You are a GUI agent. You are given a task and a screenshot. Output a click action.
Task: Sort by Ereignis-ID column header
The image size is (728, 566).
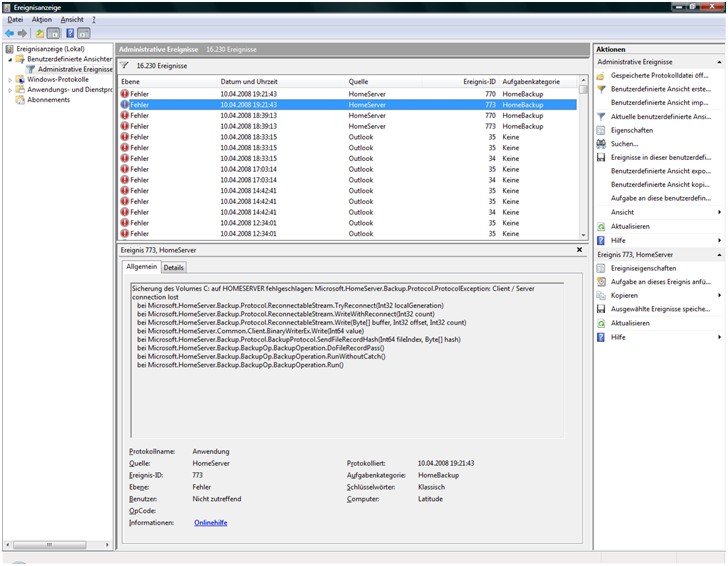(x=460, y=82)
